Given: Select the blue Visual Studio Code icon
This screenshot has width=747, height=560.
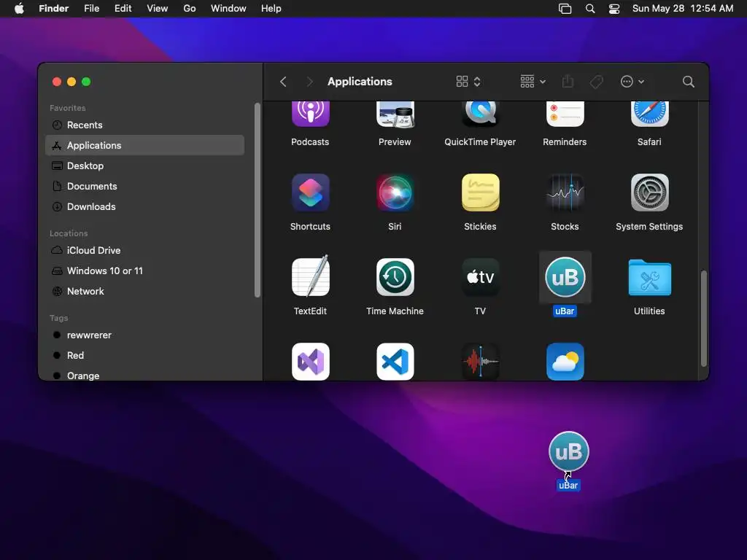Looking at the screenshot, I should click(395, 362).
